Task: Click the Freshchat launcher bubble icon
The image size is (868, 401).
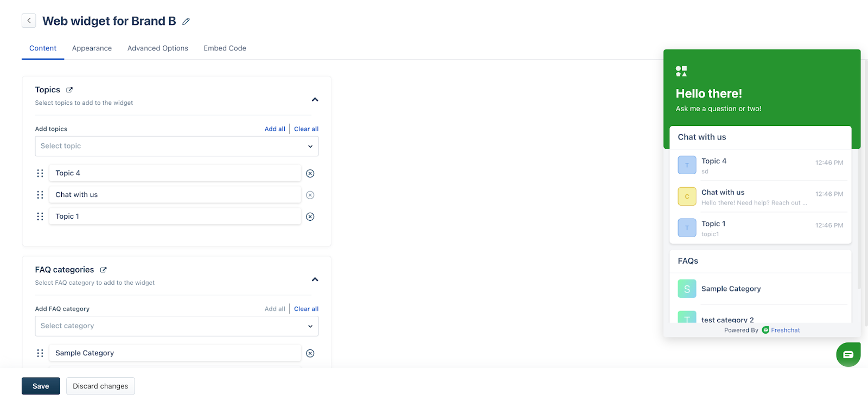Action: (x=848, y=354)
